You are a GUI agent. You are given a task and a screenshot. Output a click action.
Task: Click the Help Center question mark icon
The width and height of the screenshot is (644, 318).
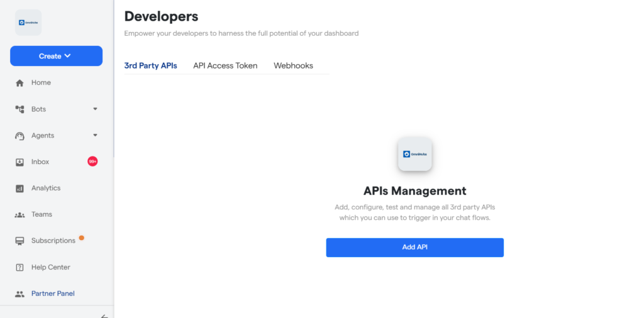(x=19, y=268)
